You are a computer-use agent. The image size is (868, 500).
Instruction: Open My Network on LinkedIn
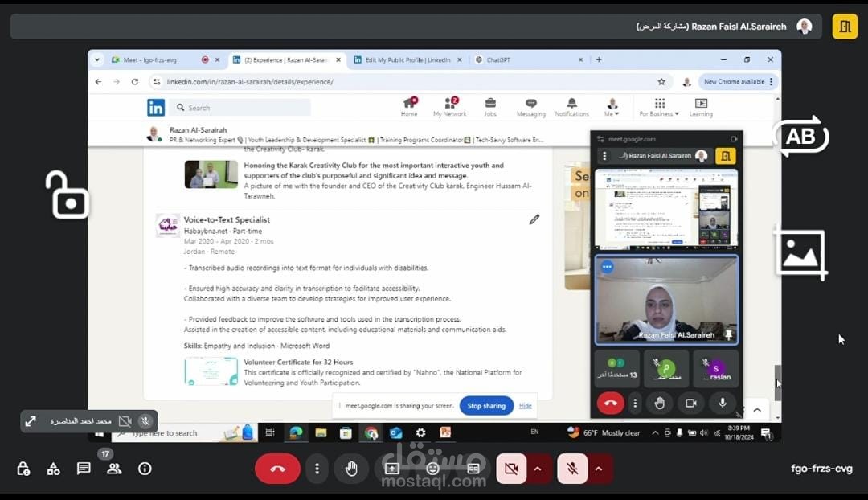449,106
